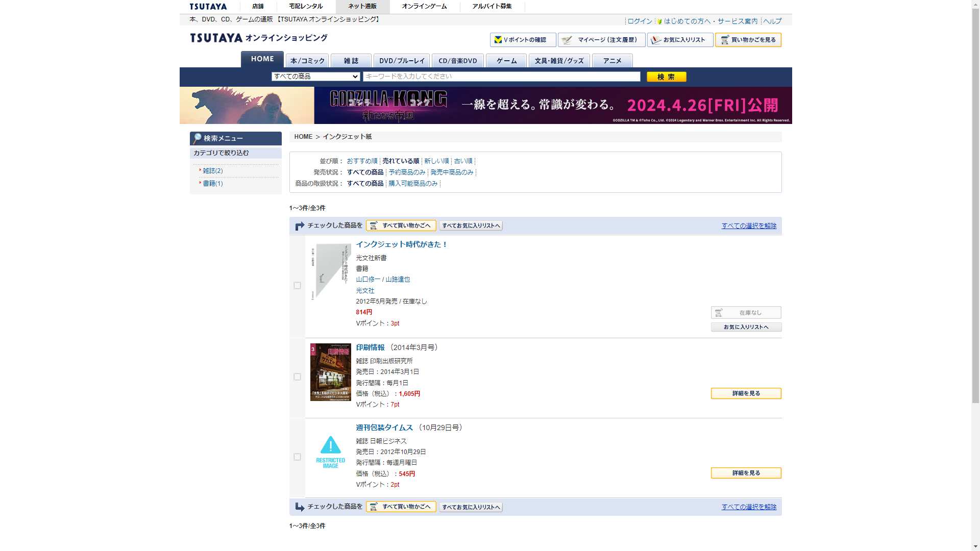Open the 印刷情報 magazine cover thumbnail
The height and width of the screenshot is (551, 980).
click(x=330, y=372)
